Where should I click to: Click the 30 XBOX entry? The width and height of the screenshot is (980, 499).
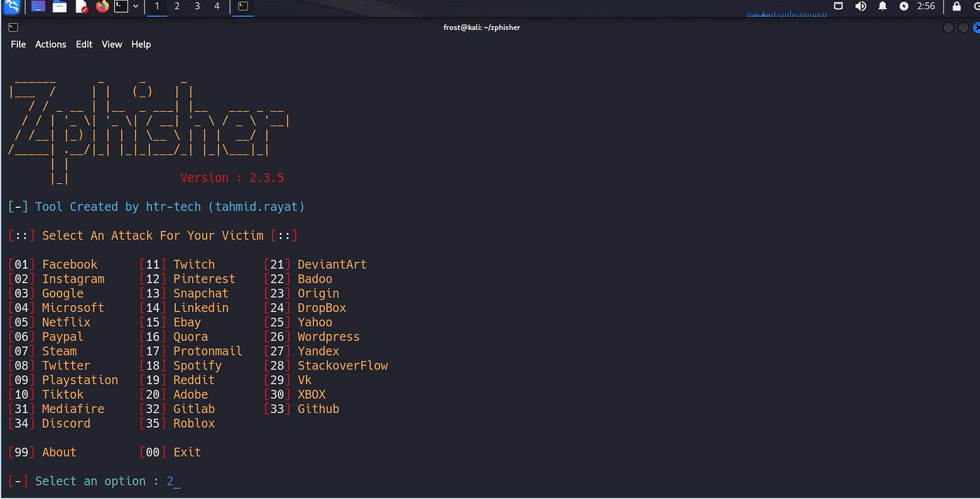(295, 394)
